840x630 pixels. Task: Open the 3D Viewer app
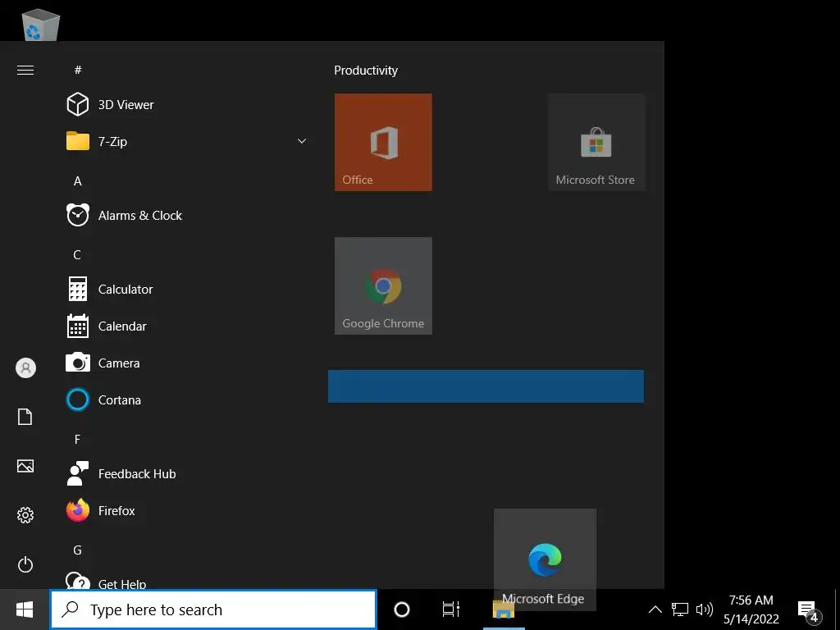(185, 104)
